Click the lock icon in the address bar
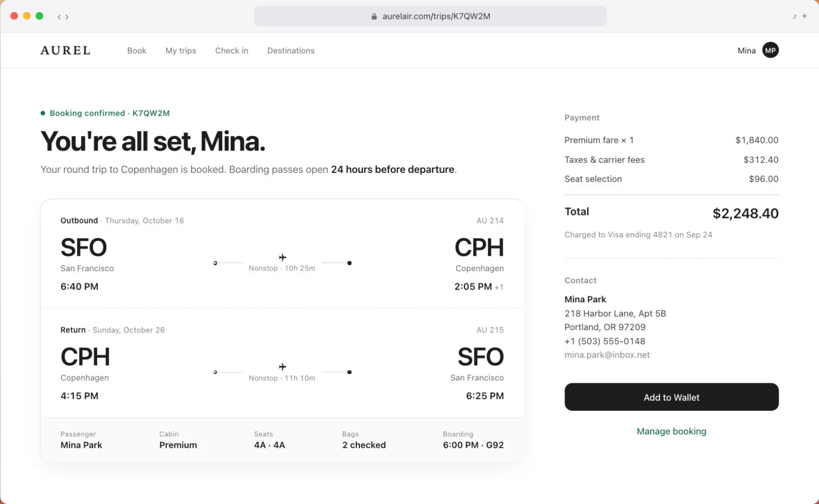The height and width of the screenshot is (504, 819). [x=374, y=16]
